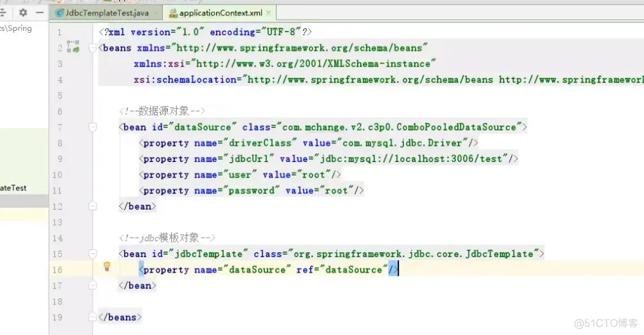Show the intention action light bulb

tap(107, 266)
